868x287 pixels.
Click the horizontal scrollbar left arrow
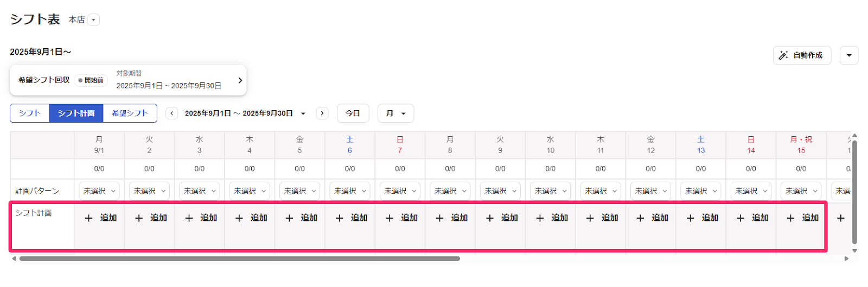pyautogui.click(x=14, y=259)
